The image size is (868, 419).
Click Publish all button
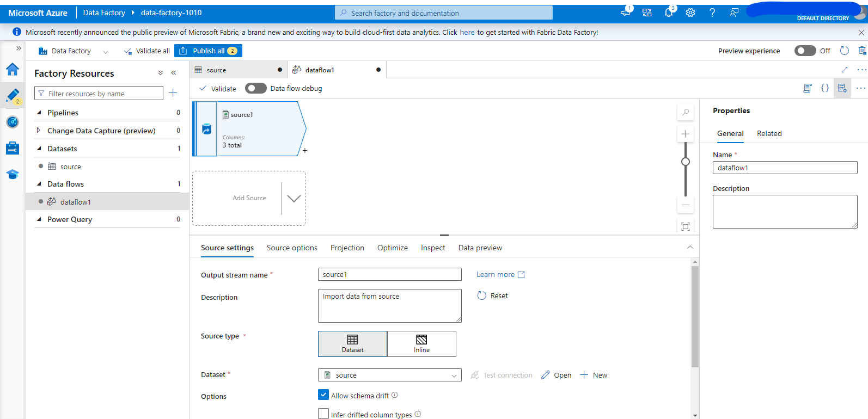(208, 51)
